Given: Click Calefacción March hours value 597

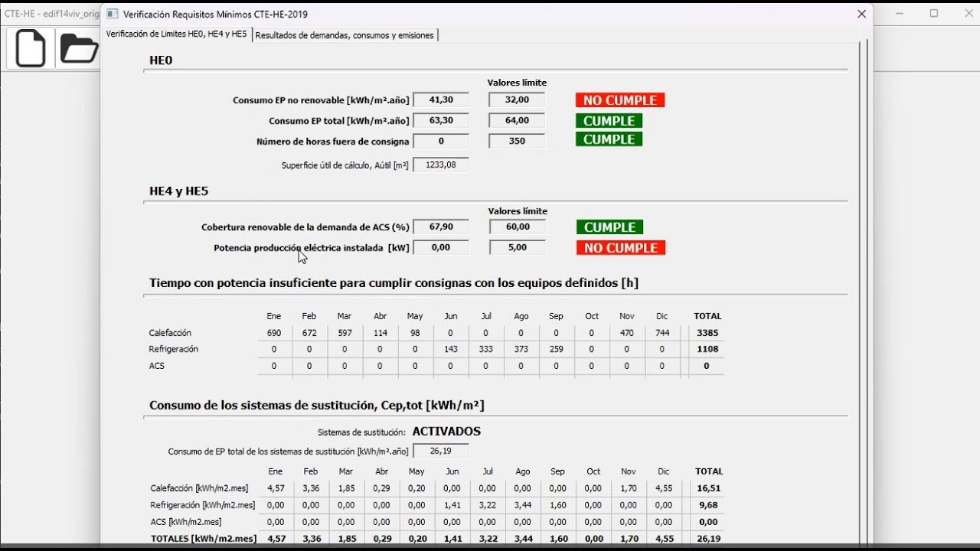Looking at the screenshot, I should coord(345,333).
